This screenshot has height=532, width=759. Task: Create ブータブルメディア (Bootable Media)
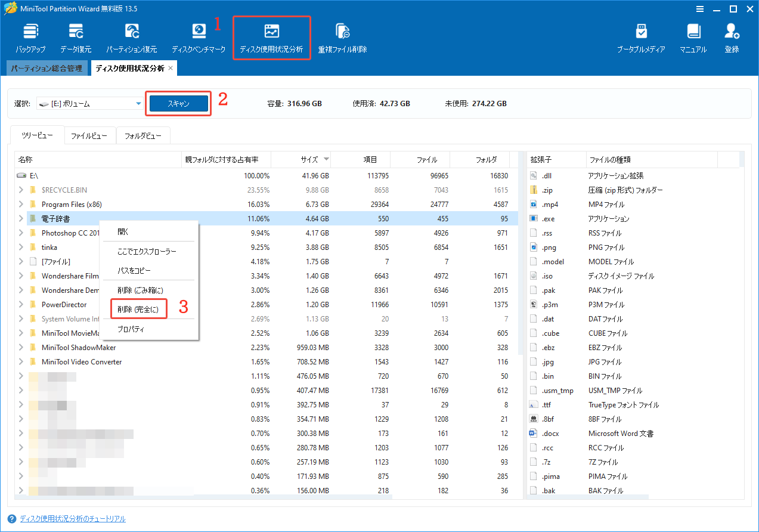point(642,37)
